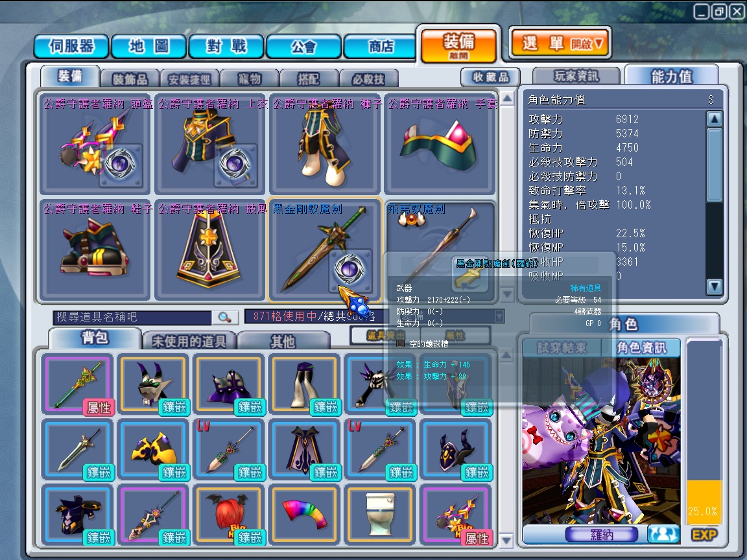This screenshot has width=747, height=560.
Task: Open the 公會 tab
Action: click(304, 47)
